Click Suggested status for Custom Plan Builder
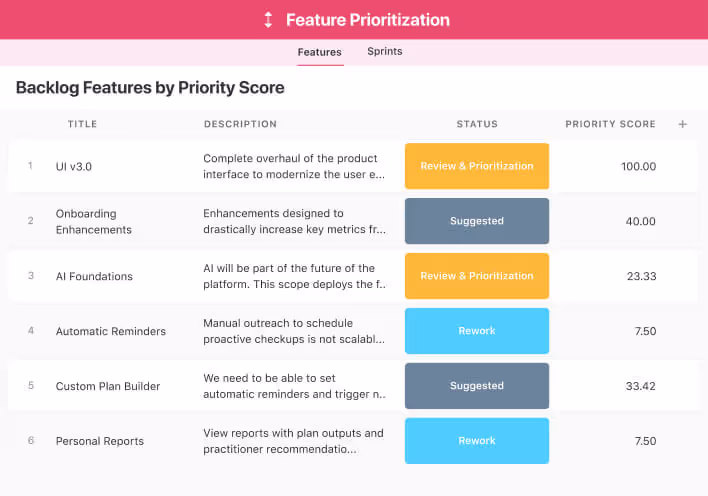The height and width of the screenshot is (496, 708). pyautogui.click(x=477, y=386)
